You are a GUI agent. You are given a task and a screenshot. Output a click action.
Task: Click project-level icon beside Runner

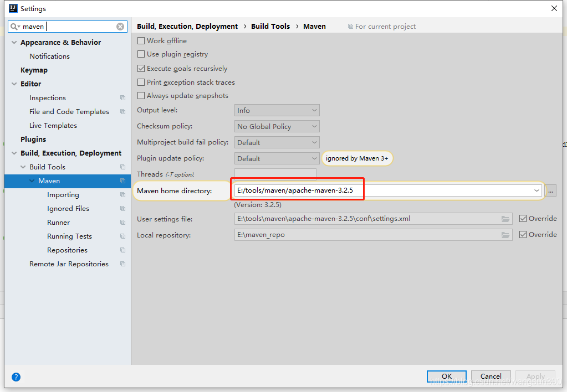tap(123, 222)
